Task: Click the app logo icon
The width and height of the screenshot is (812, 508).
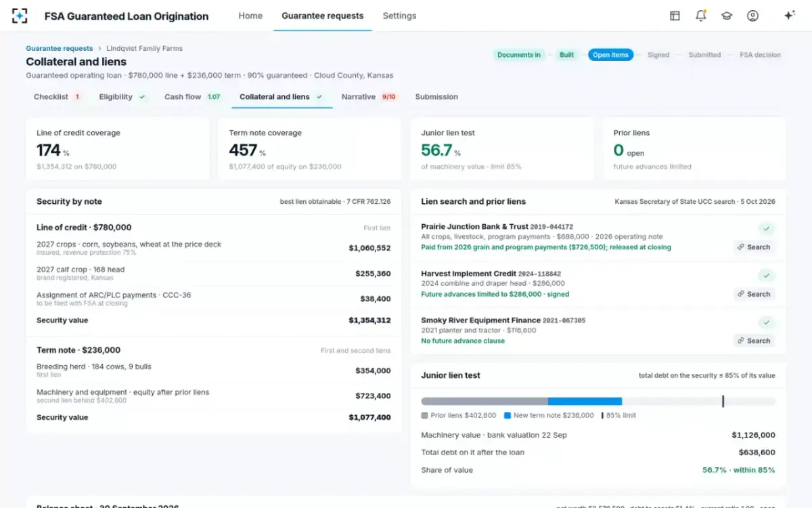Action: click(20, 16)
